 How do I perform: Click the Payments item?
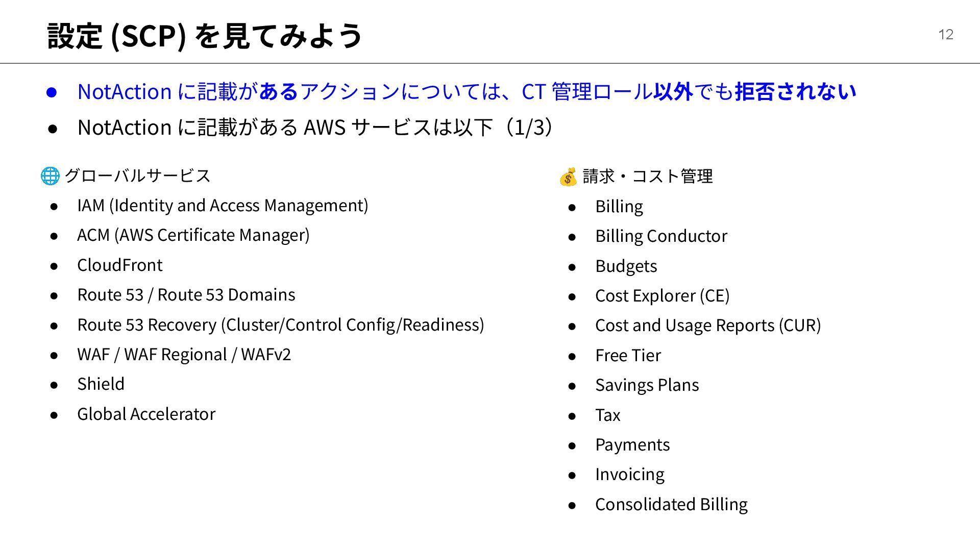click(x=632, y=444)
